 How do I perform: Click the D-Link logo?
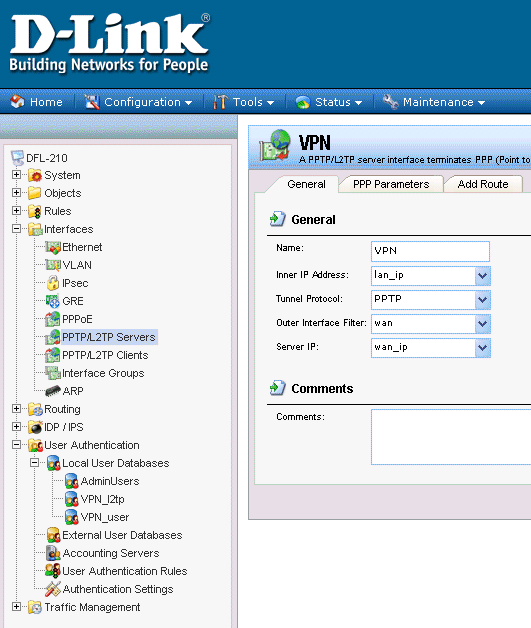click(109, 43)
